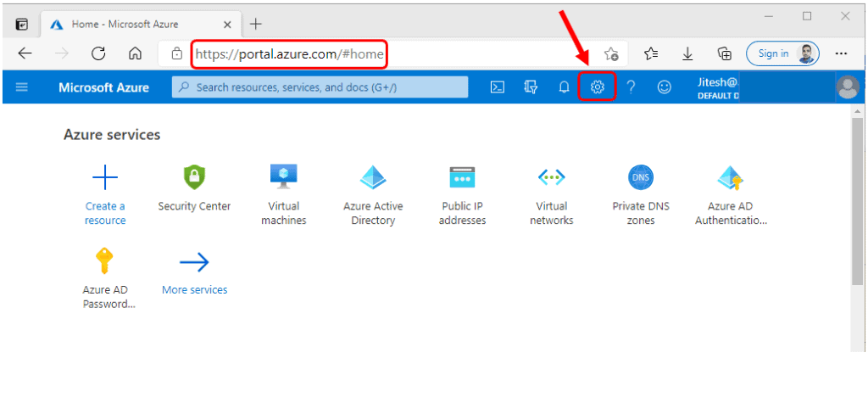
Task: Open account menu via user avatar
Action: [x=847, y=87]
